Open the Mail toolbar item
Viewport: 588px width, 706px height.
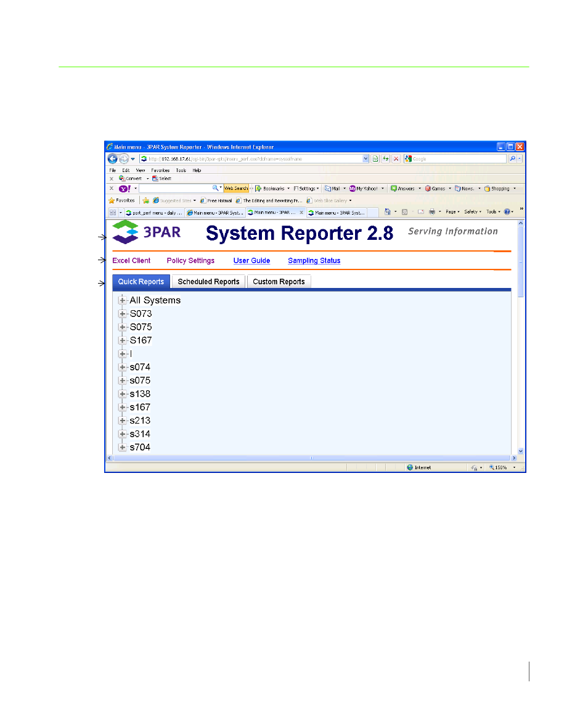pos(335,189)
